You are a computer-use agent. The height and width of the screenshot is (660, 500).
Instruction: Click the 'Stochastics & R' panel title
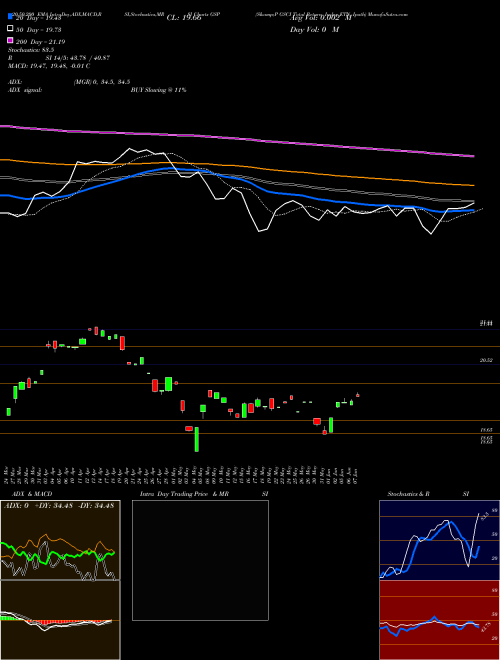point(409,494)
